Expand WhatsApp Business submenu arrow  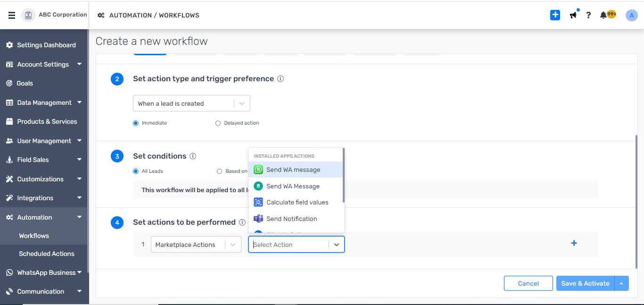click(x=79, y=272)
